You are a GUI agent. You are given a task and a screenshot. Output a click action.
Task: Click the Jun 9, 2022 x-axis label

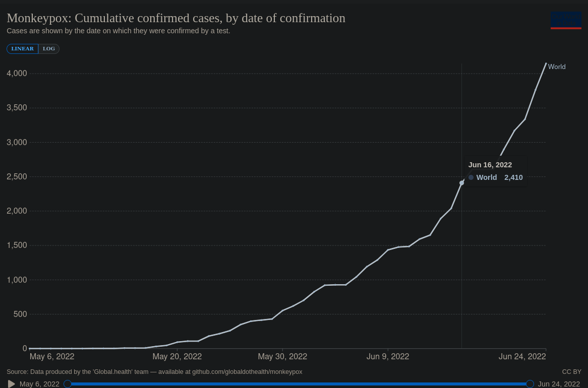coord(388,357)
